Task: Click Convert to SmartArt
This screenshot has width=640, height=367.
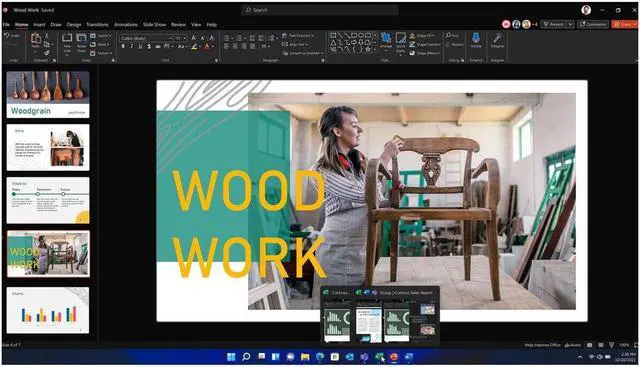Action: point(302,53)
